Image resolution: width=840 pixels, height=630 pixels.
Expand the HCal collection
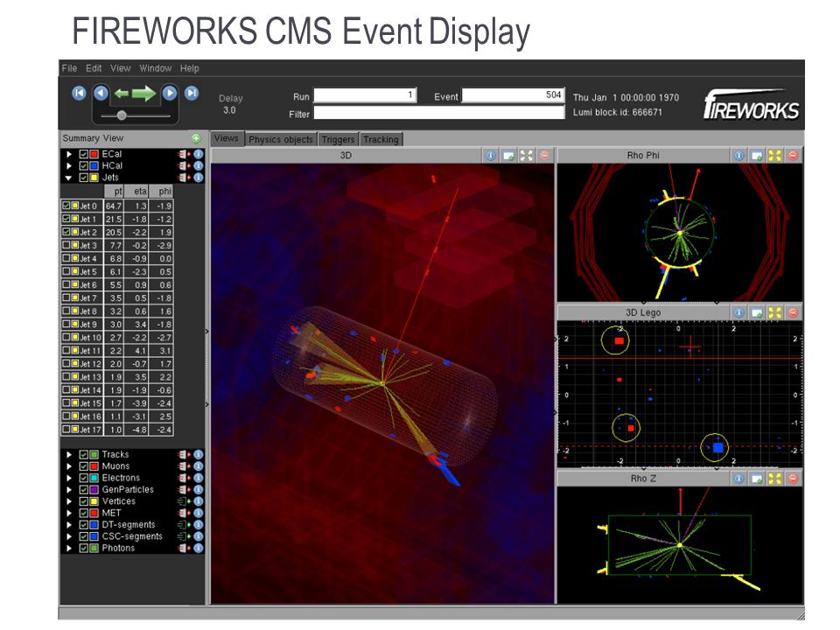click(68, 166)
